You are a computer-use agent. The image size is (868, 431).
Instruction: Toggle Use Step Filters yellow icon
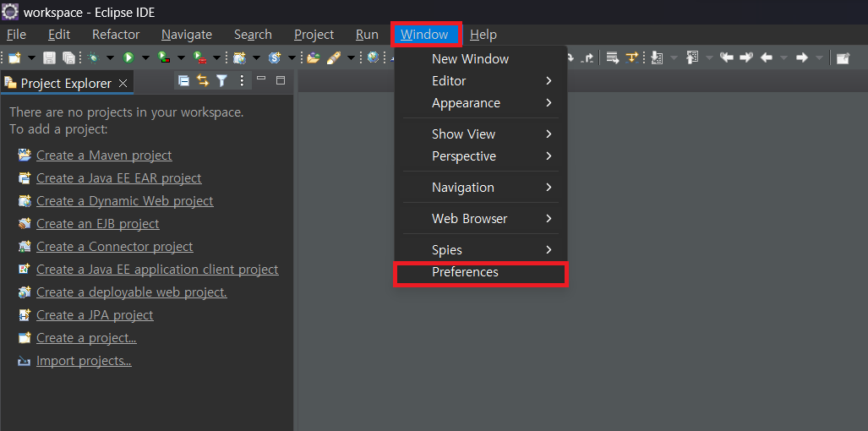coord(631,57)
